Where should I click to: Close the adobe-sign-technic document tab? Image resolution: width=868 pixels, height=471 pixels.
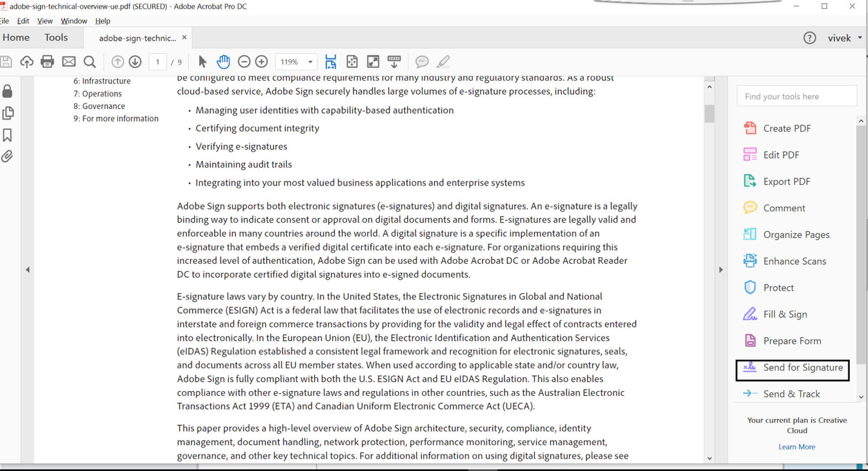point(184,38)
